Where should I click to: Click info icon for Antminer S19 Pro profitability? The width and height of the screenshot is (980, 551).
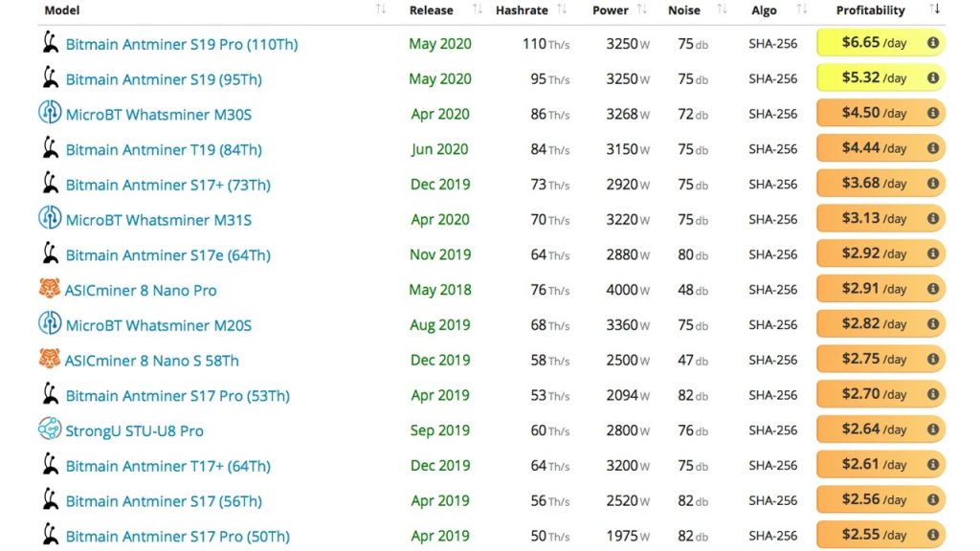pos(932,42)
